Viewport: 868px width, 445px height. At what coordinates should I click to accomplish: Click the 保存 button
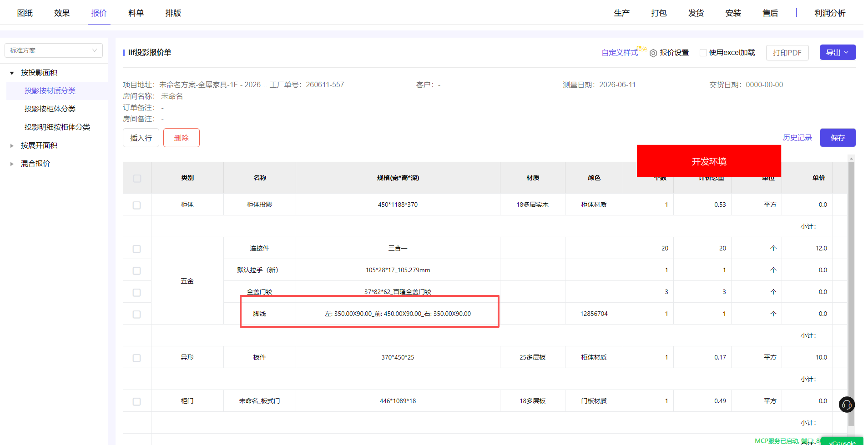pos(838,138)
